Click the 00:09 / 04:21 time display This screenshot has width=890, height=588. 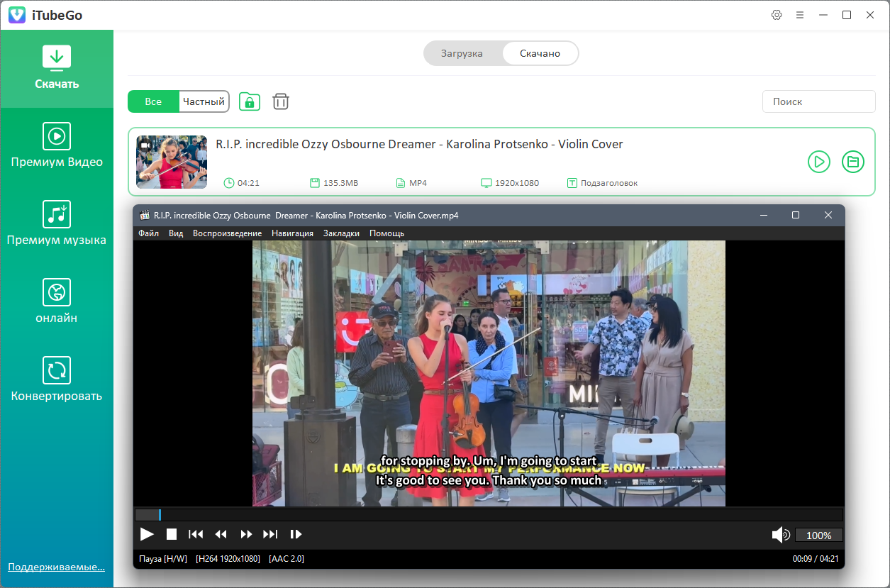(x=816, y=559)
